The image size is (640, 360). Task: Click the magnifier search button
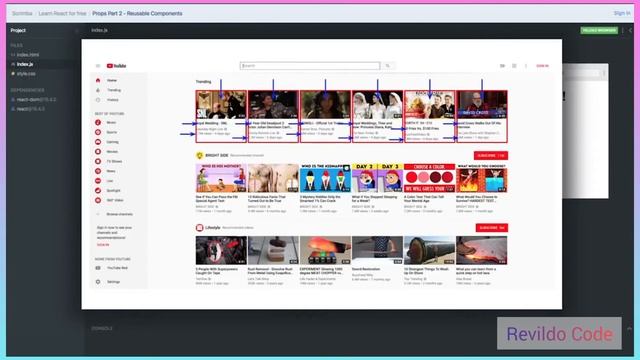pos(388,66)
